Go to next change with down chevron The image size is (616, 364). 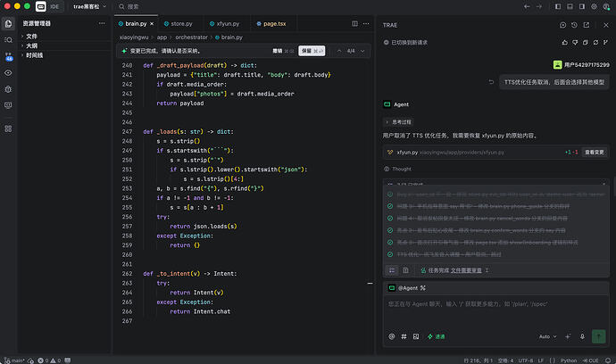362,51
